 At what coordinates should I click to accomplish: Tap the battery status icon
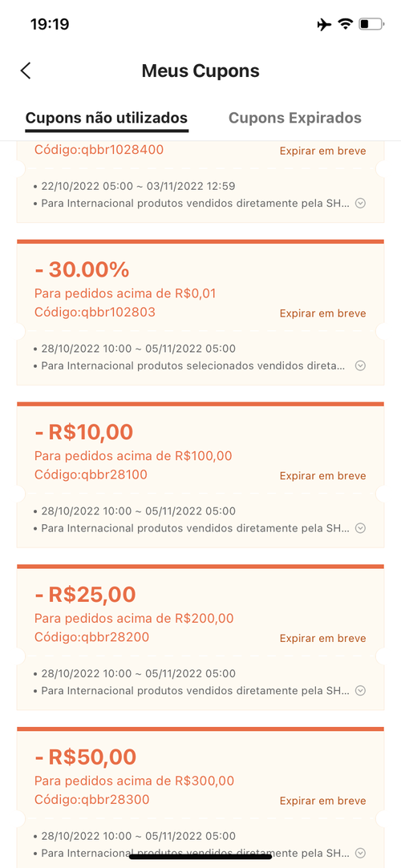click(x=371, y=24)
